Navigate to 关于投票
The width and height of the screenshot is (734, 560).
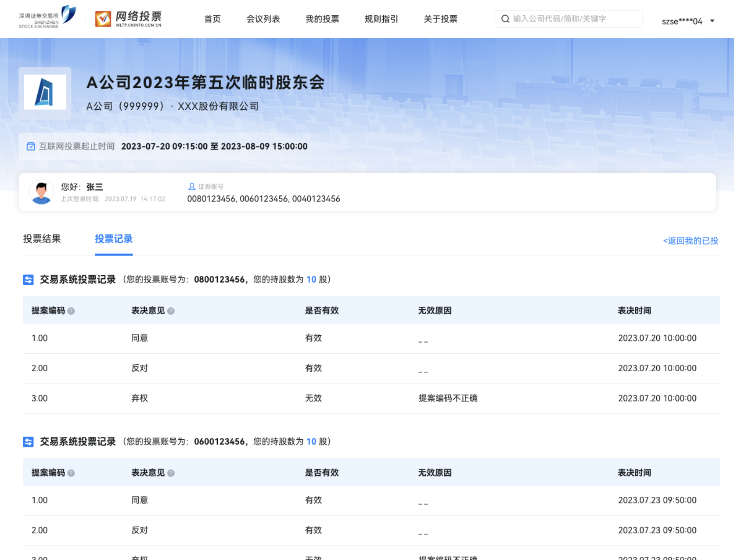440,19
